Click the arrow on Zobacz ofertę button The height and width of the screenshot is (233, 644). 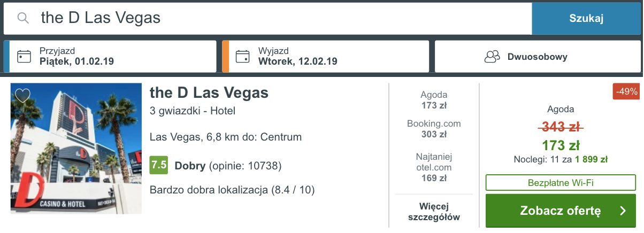click(x=623, y=211)
